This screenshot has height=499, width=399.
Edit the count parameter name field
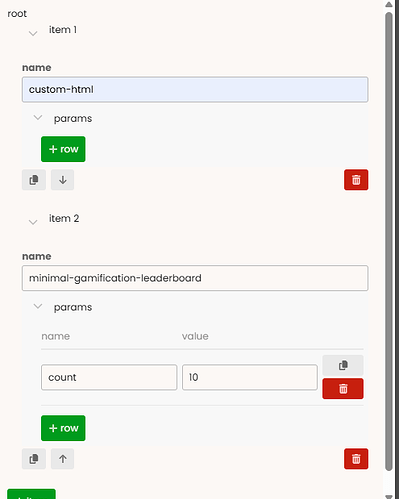click(x=109, y=377)
